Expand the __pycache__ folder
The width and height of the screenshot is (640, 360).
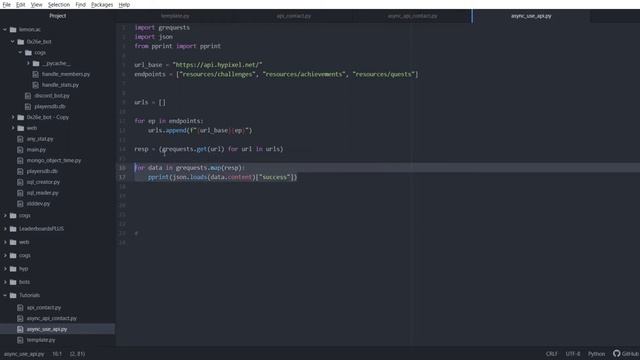(28, 63)
